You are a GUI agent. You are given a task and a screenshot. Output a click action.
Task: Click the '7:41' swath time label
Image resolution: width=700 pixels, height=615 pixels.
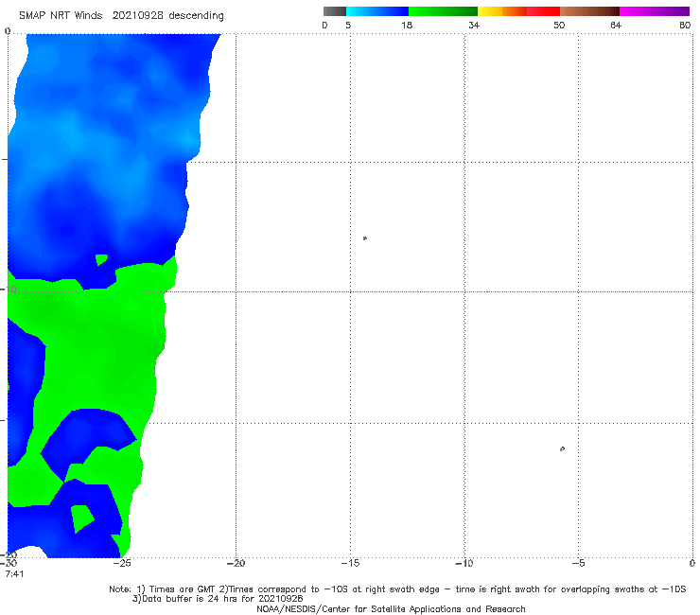(14, 574)
